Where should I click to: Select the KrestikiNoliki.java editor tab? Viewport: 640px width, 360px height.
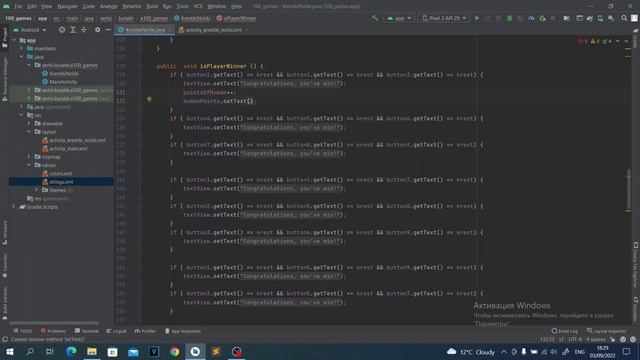coord(144,30)
